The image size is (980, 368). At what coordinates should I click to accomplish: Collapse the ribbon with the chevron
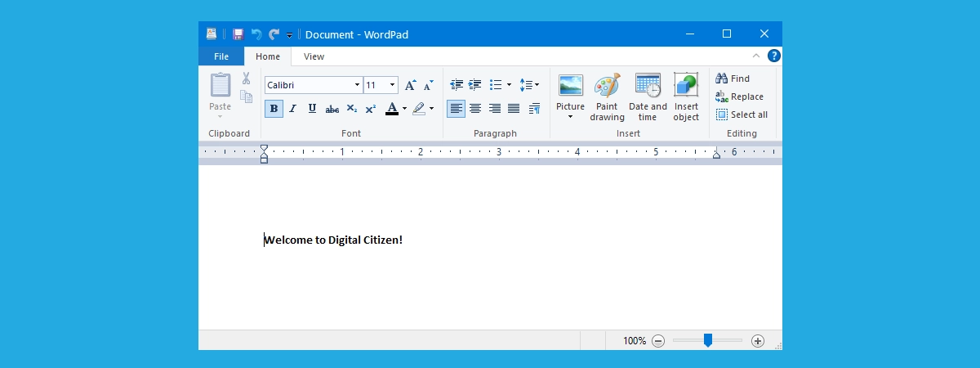(x=756, y=56)
